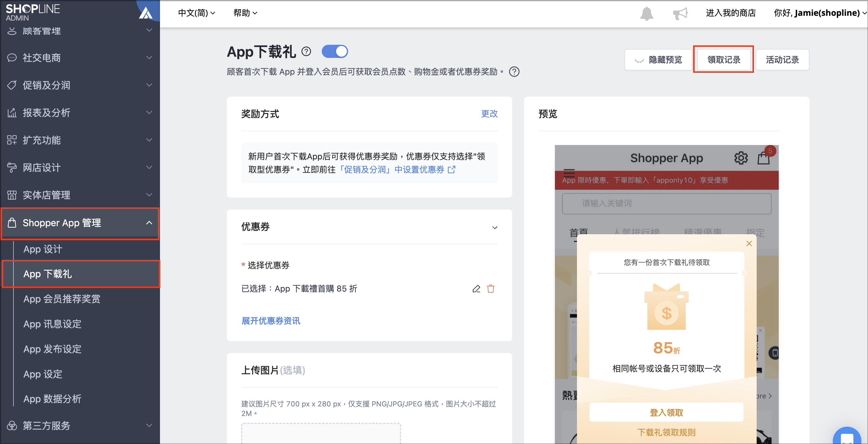Close the download gift popup in preview
868x444 pixels.
[x=749, y=243]
